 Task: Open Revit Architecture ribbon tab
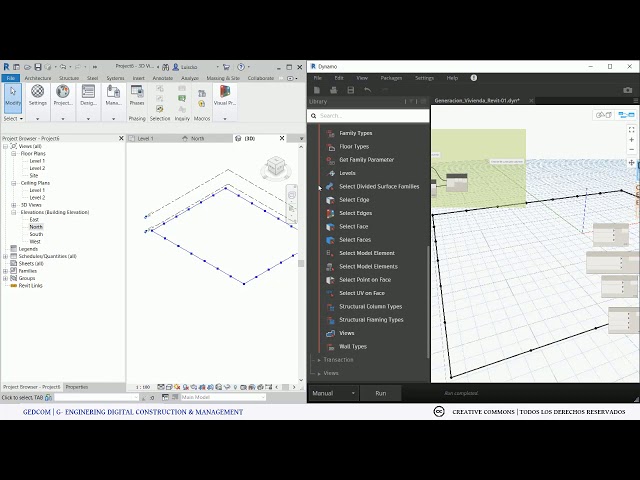pos(38,78)
